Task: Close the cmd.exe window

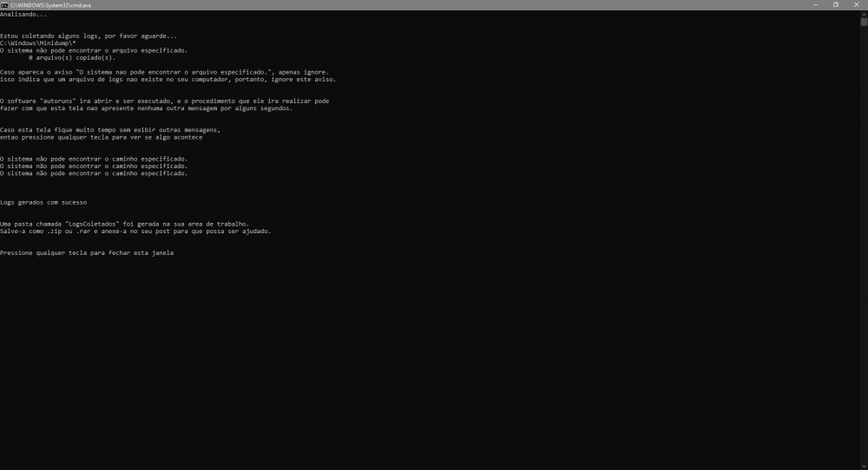Action: [x=857, y=5]
